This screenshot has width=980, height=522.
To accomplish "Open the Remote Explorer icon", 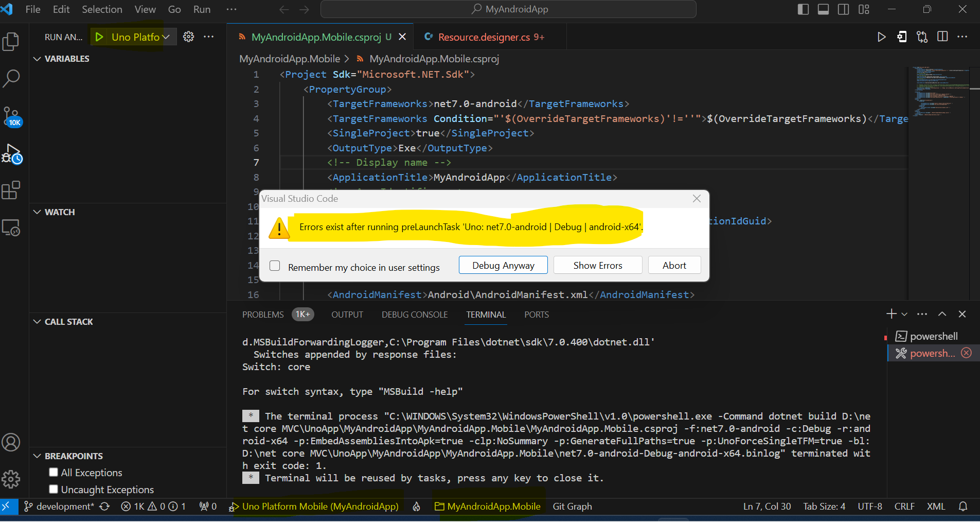I will (x=11, y=228).
